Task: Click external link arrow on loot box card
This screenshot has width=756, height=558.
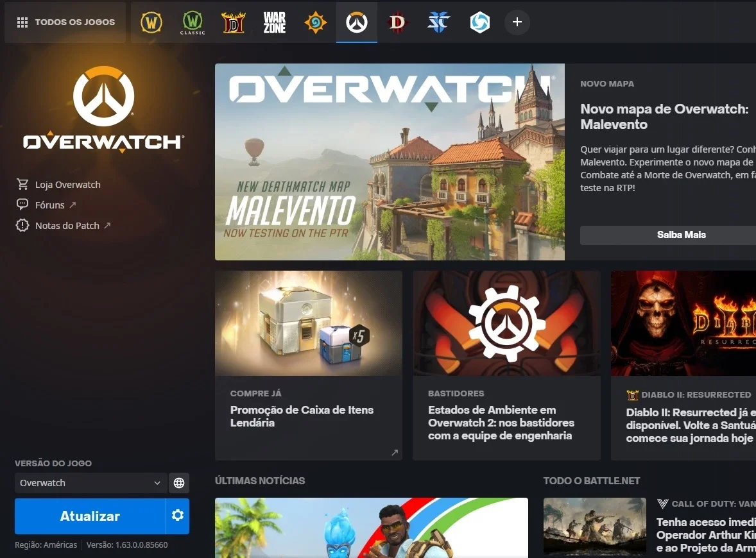Action: 395,452
